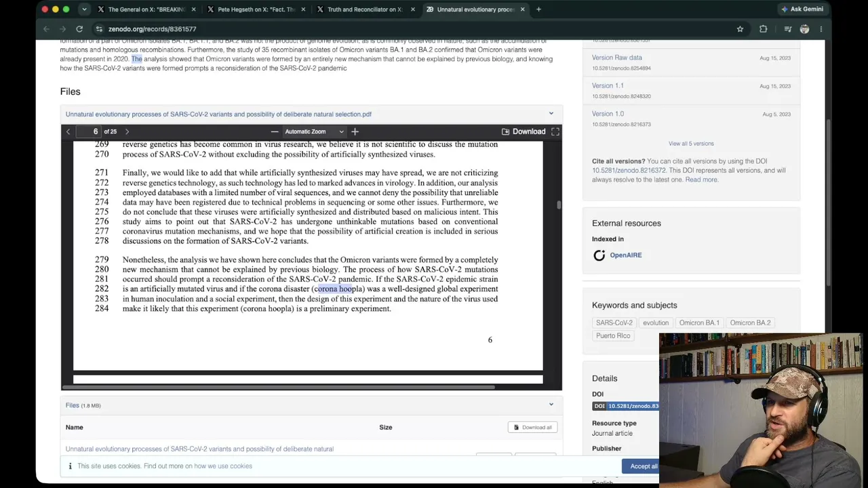The height and width of the screenshot is (488, 868).
Task: Click the 'External resources' heading
Action: click(627, 223)
